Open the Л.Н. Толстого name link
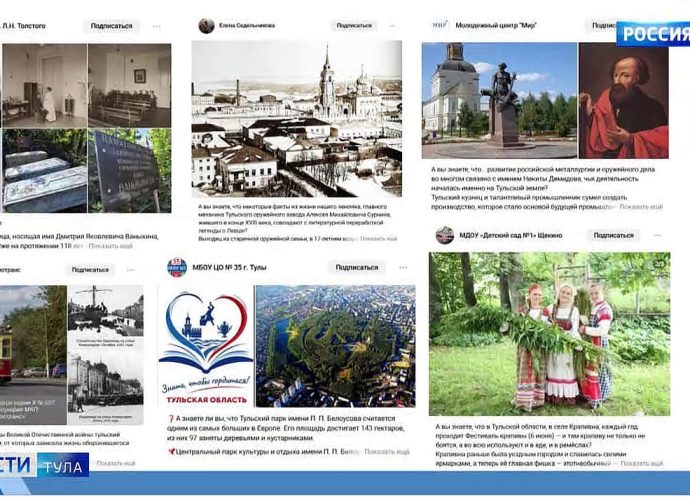690x500 pixels. 23,26
